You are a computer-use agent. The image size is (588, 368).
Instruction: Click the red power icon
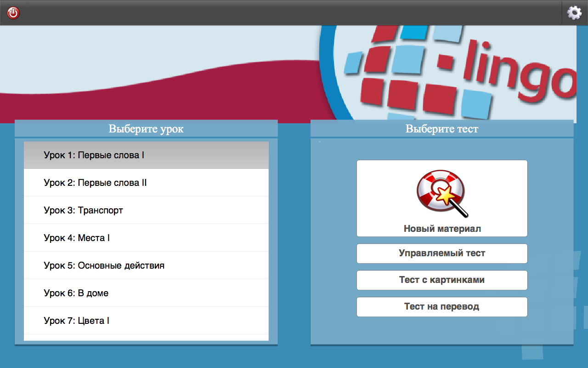click(x=13, y=13)
